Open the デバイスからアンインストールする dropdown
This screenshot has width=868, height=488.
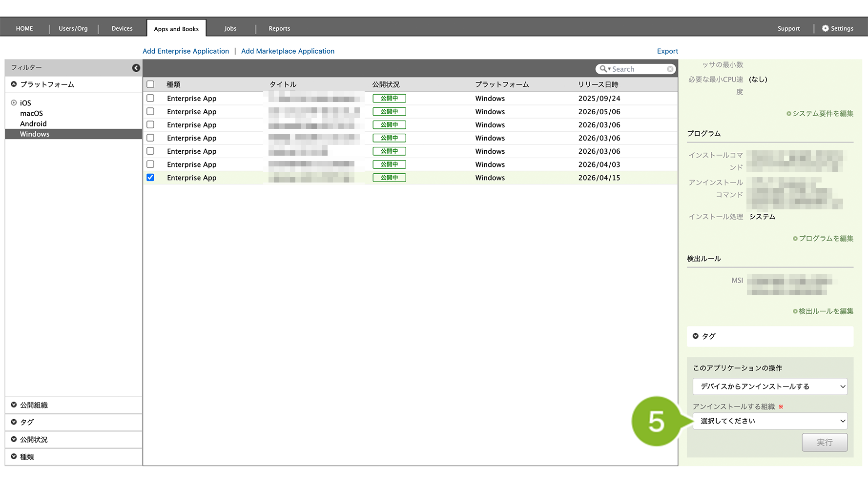coord(770,386)
